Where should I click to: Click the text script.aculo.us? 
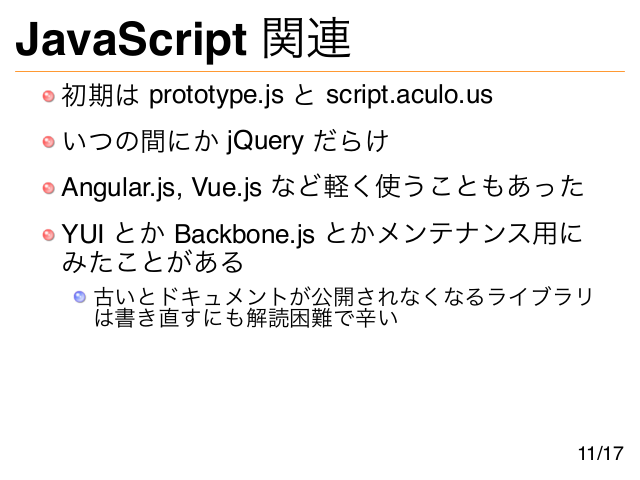coord(409,96)
